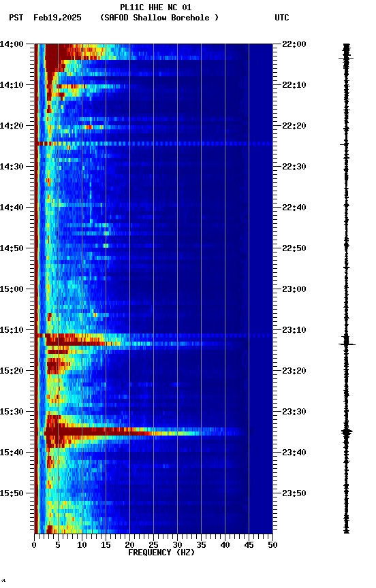Click the 22:50 UTC time label
The width and height of the screenshot is (376, 588).
click(294, 248)
